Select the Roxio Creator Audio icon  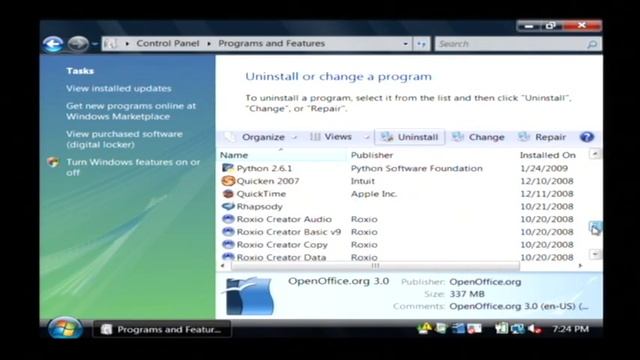pyautogui.click(x=228, y=219)
